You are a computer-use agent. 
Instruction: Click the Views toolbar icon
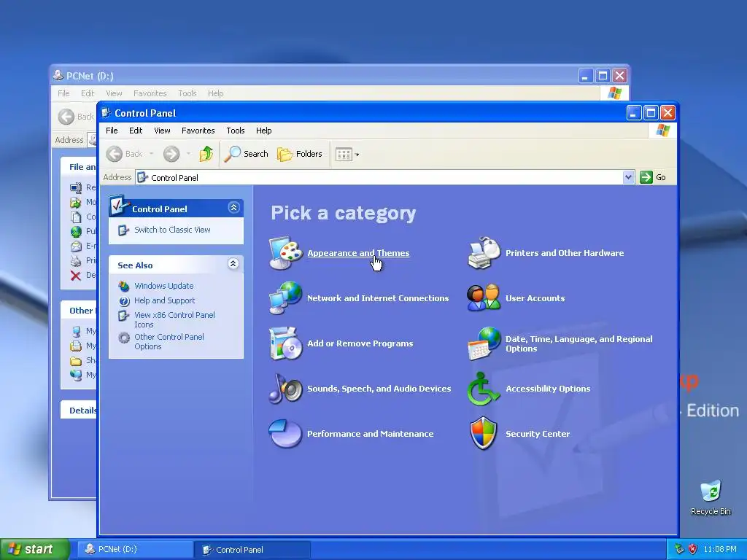[x=344, y=154]
